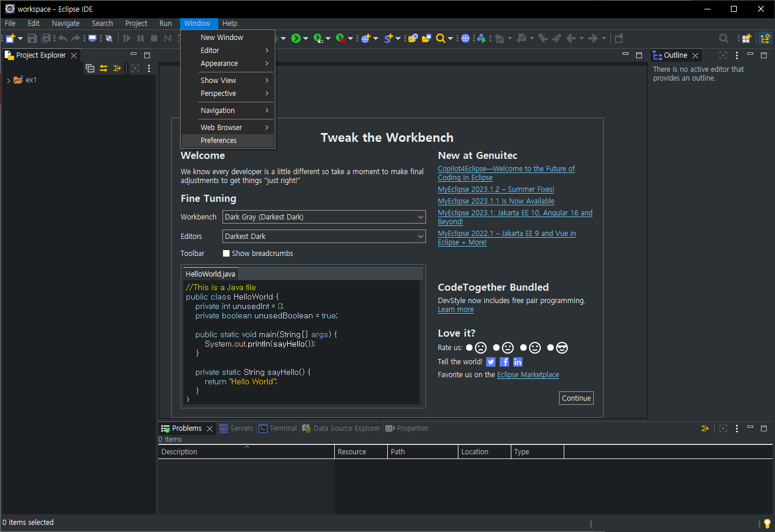Close the Project Explorer view tab
The width and height of the screenshot is (775, 532).
point(74,55)
